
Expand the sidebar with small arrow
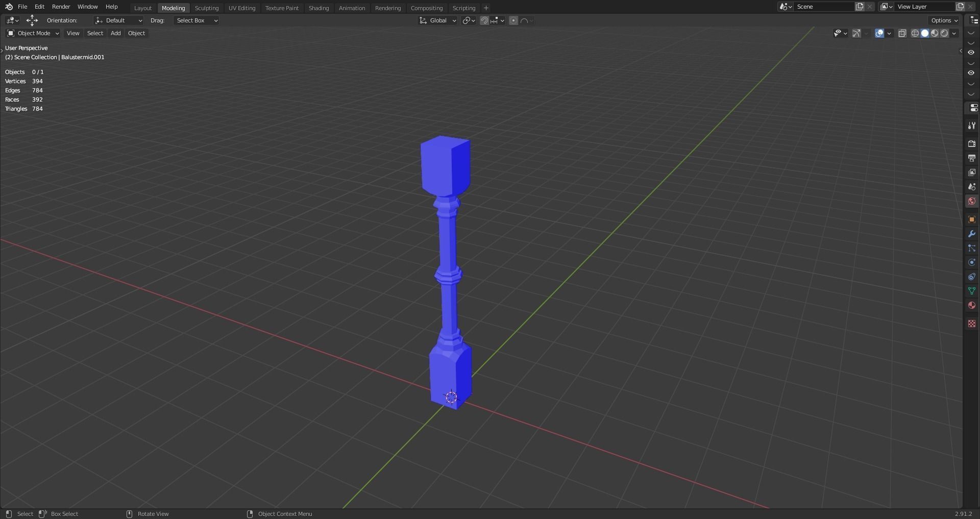point(960,51)
